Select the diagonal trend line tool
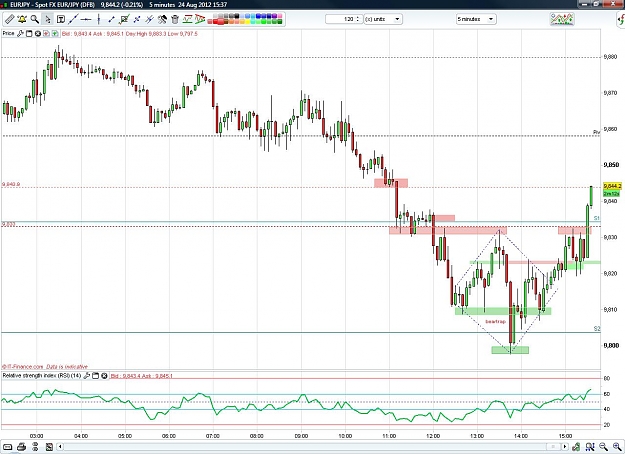This screenshot has height=454, width=625. [x=73, y=19]
